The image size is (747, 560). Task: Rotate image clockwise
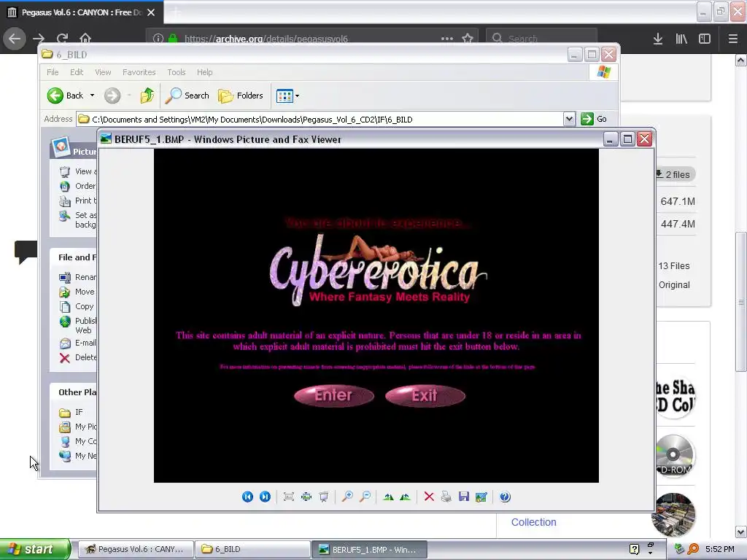click(x=388, y=497)
